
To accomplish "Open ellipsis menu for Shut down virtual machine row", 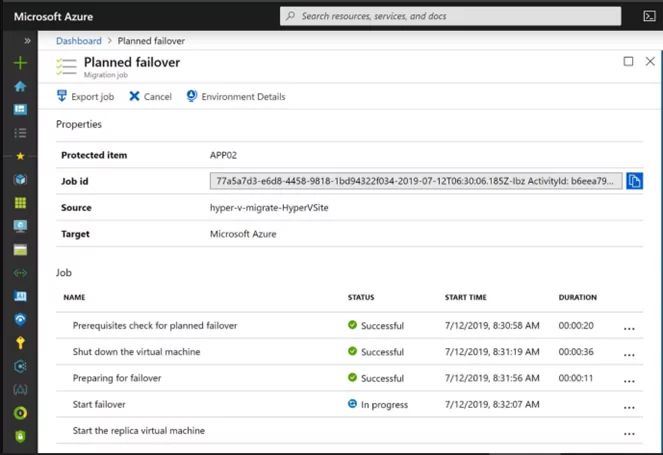I will click(629, 355).
